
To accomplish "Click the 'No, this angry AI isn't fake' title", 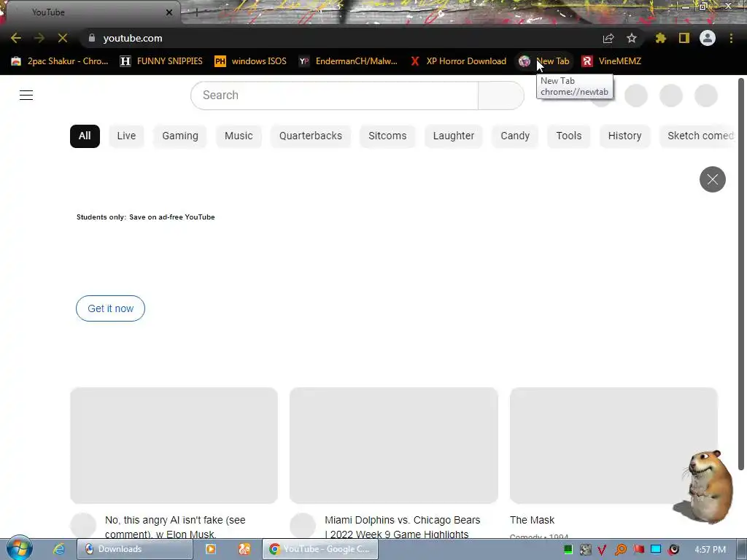I will [x=175, y=526].
